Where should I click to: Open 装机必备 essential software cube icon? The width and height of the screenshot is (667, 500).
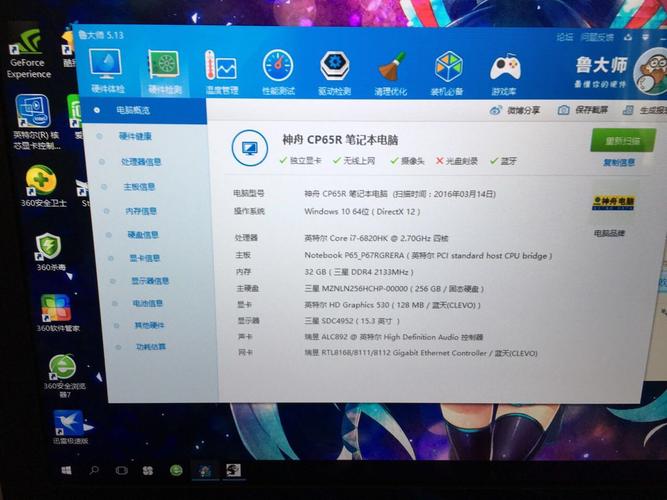(448, 73)
